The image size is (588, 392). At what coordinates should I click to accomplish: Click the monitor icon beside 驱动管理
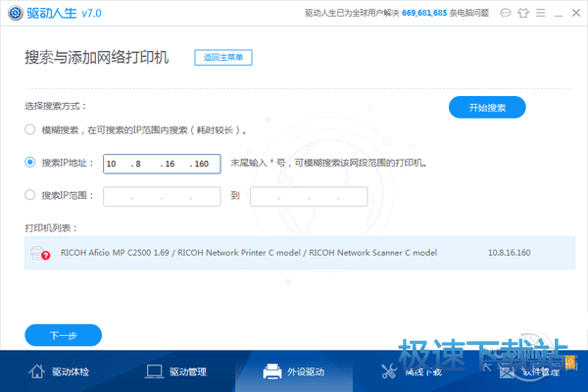(154, 371)
